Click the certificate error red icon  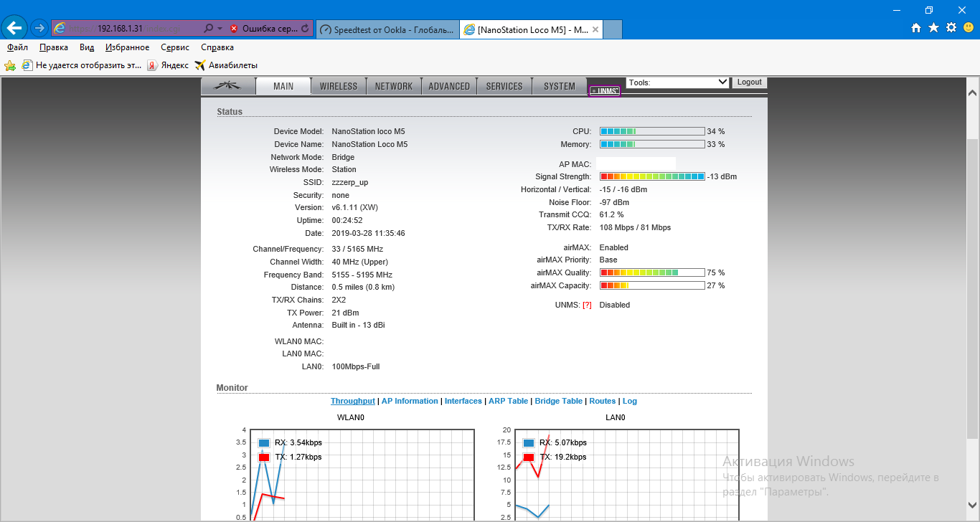pos(234,29)
